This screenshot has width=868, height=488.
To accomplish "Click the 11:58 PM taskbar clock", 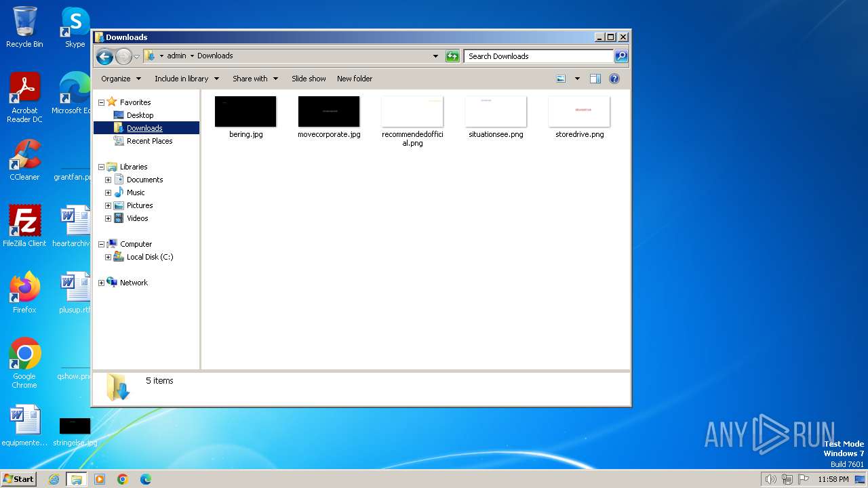I will tap(833, 479).
